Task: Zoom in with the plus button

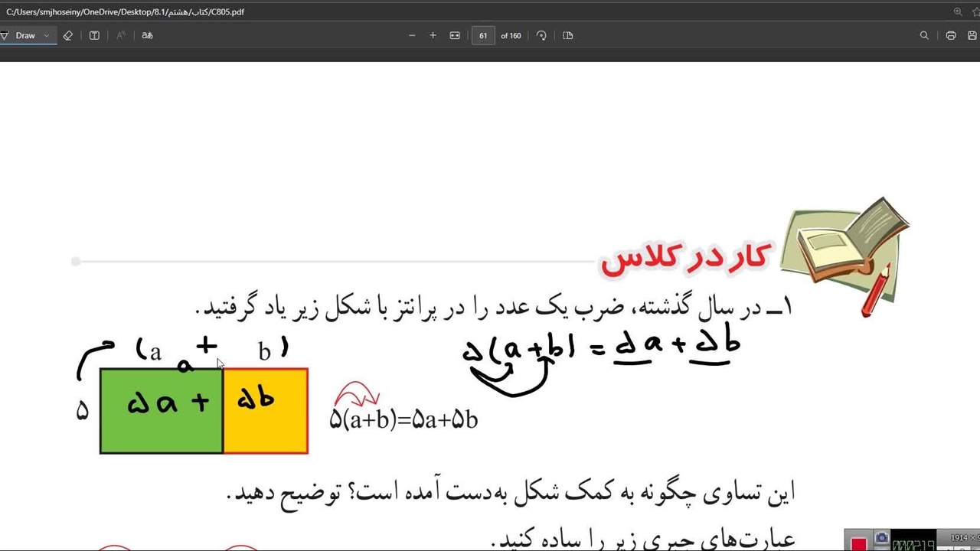Action: tap(433, 36)
